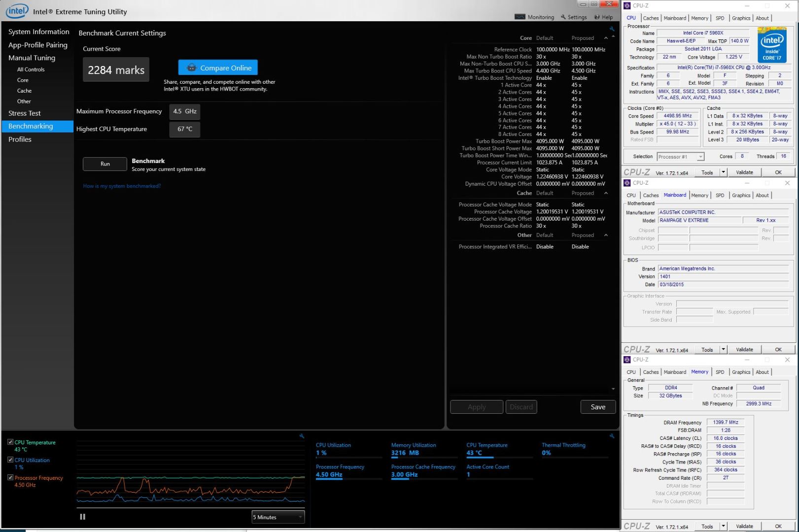This screenshot has height=532, width=799.
Task: Open App-Profile Pairing section
Action: pyautogui.click(x=38, y=45)
